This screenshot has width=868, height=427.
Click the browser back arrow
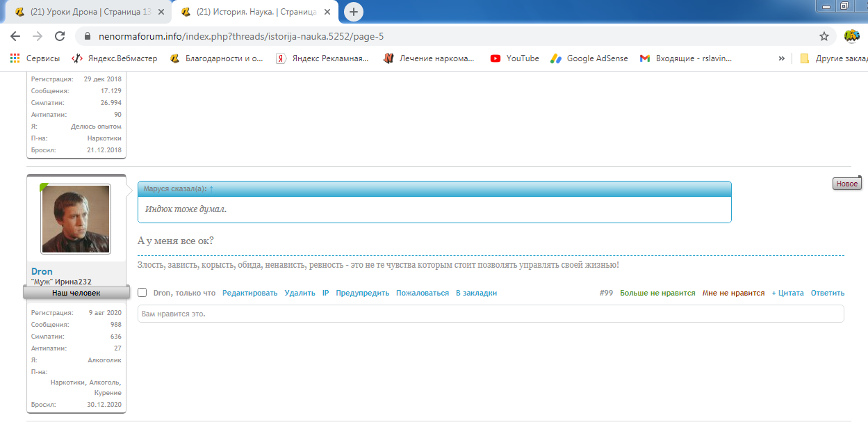pos(15,36)
